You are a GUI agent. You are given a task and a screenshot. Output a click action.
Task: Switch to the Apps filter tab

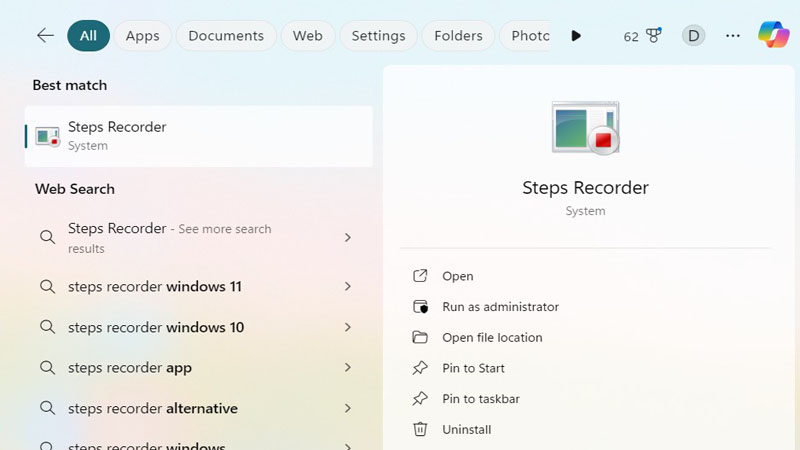[143, 36]
